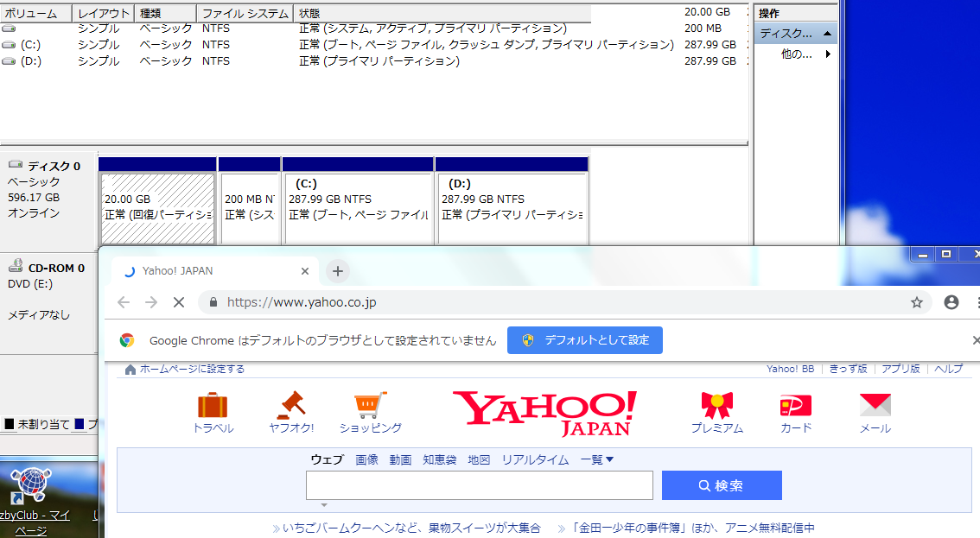Close the Yahoo! JAPAN tab
This screenshot has width=980, height=538.
click(x=305, y=271)
